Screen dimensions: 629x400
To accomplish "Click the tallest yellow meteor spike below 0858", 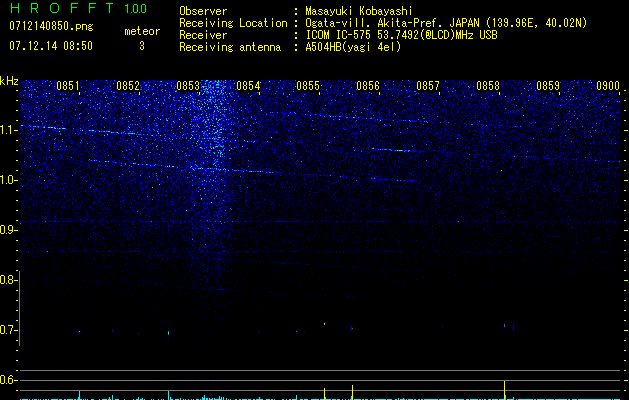I will pos(504,390).
